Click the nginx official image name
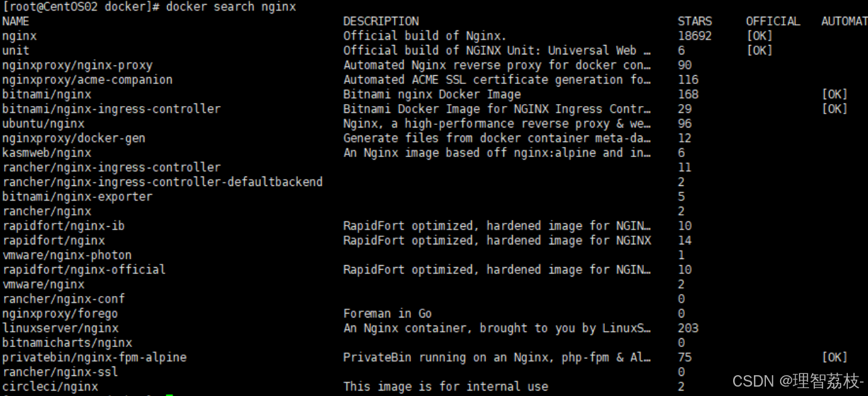Viewport: 868px width, 396px height. (19, 36)
